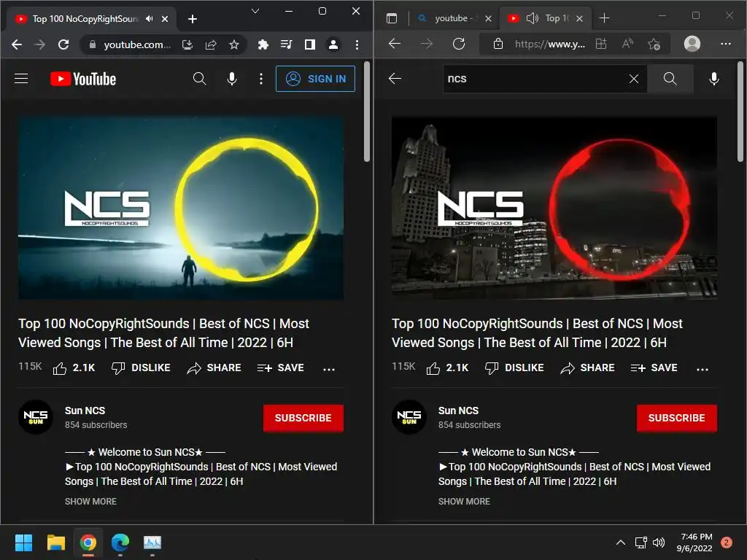Viewport: 747px width, 560px height.
Task: Go back in Edge browser toolbar
Action: tap(395, 44)
